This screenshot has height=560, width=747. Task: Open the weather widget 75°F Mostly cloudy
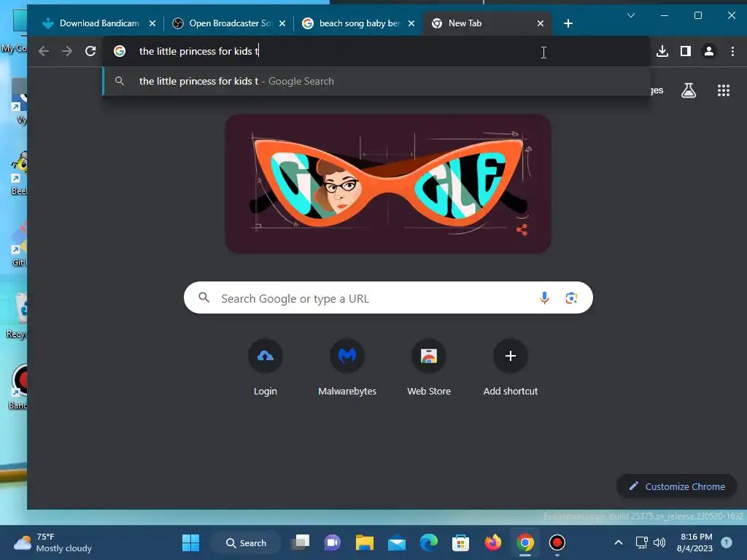pos(53,542)
